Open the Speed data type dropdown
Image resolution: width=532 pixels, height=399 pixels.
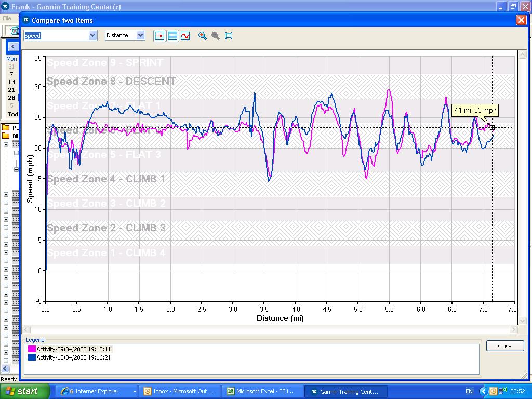93,35
